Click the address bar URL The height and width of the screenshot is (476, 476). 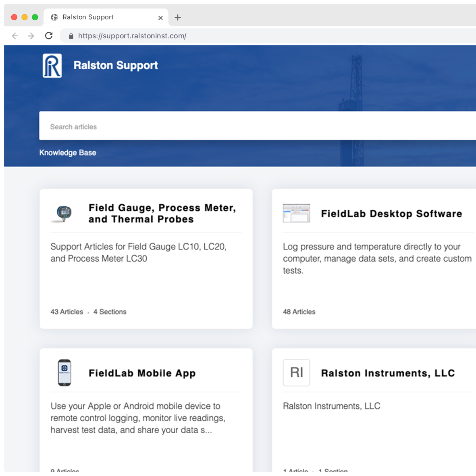pos(132,36)
